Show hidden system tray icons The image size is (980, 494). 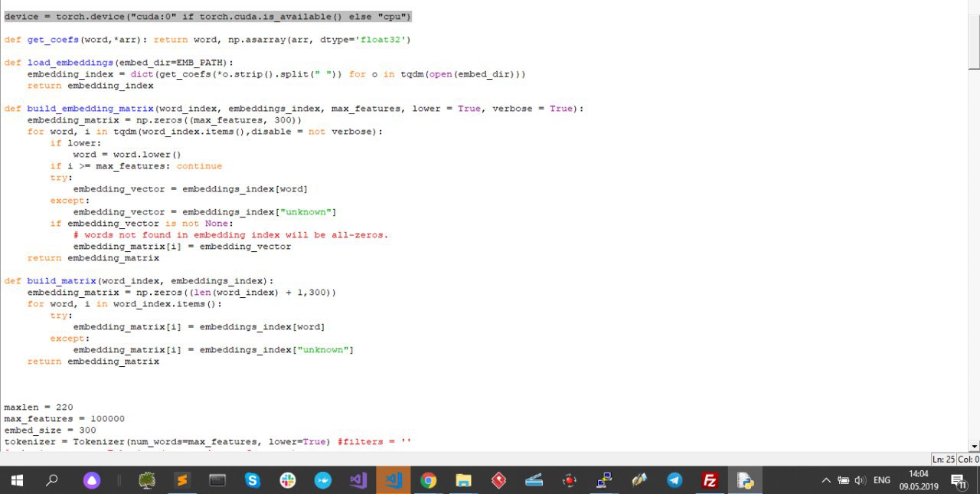point(825,480)
